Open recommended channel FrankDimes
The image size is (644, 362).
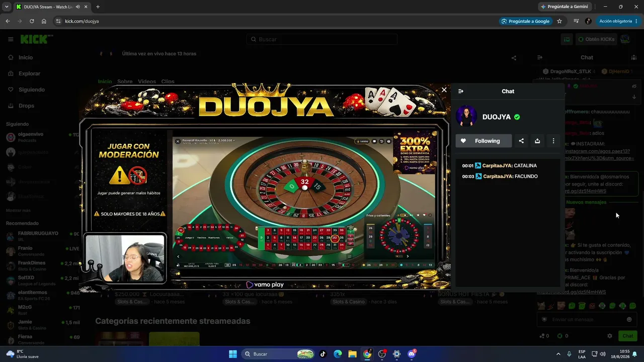click(x=43, y=265)
